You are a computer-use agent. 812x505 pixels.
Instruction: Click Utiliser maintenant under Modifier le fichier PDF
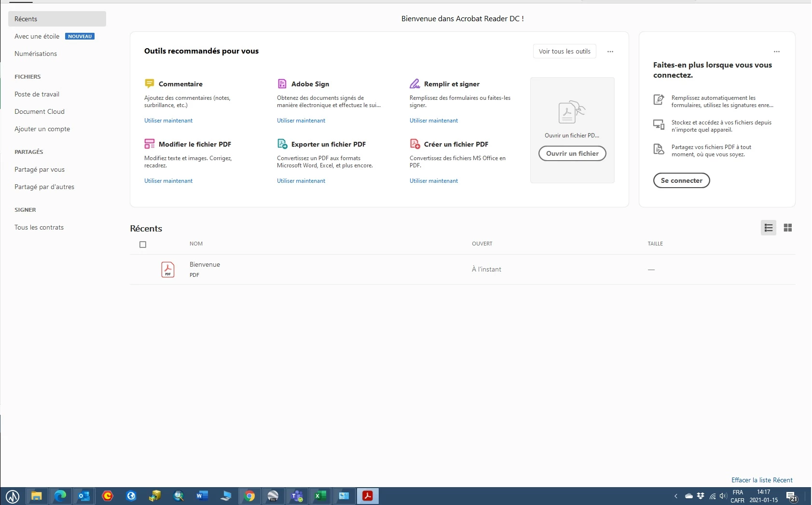[x=168, y=181]
